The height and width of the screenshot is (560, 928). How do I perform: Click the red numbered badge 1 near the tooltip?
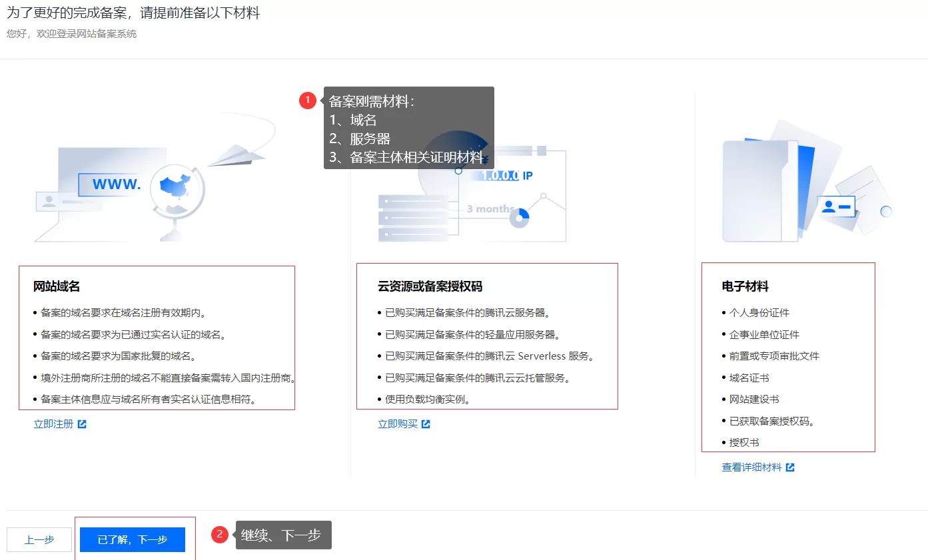pos(308,100)
